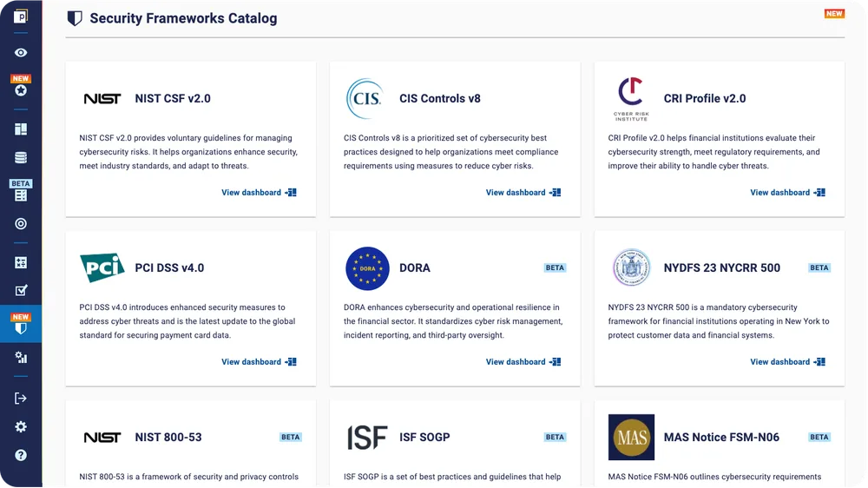Click the logout arrow sidebar icon
Viewport: 868px width, 488px height.
[21, 398]
